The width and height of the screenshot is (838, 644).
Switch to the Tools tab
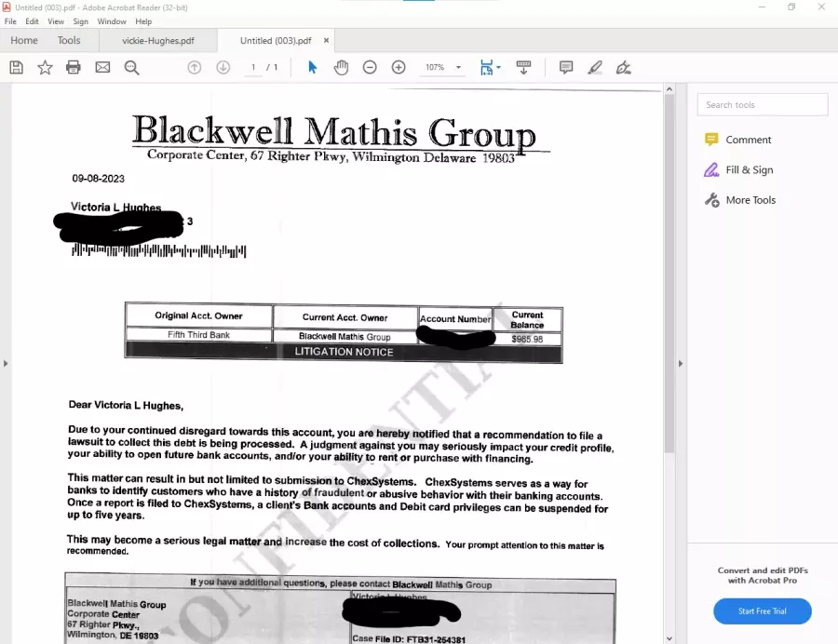pyautogui.click(x=69, y=41)
